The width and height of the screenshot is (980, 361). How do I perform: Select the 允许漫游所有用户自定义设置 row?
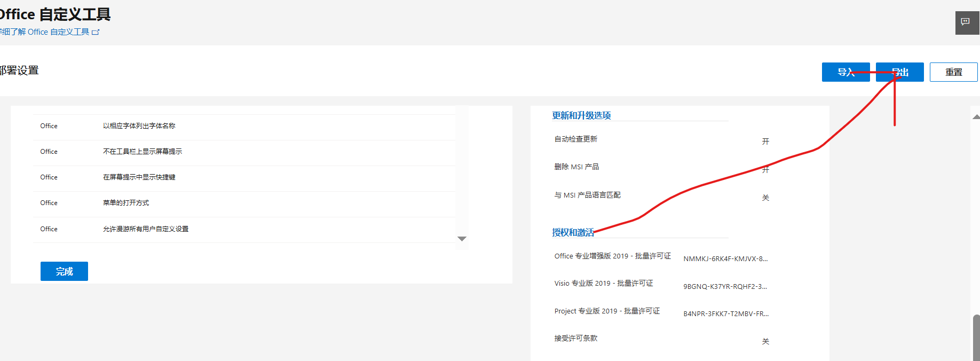point(244,230)
